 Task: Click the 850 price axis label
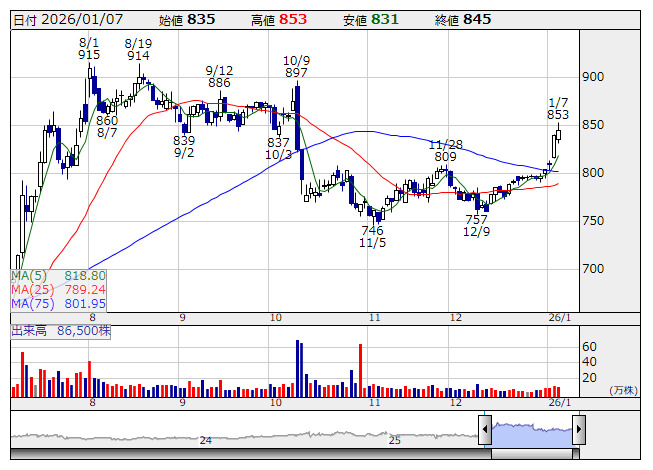[593, 125]
